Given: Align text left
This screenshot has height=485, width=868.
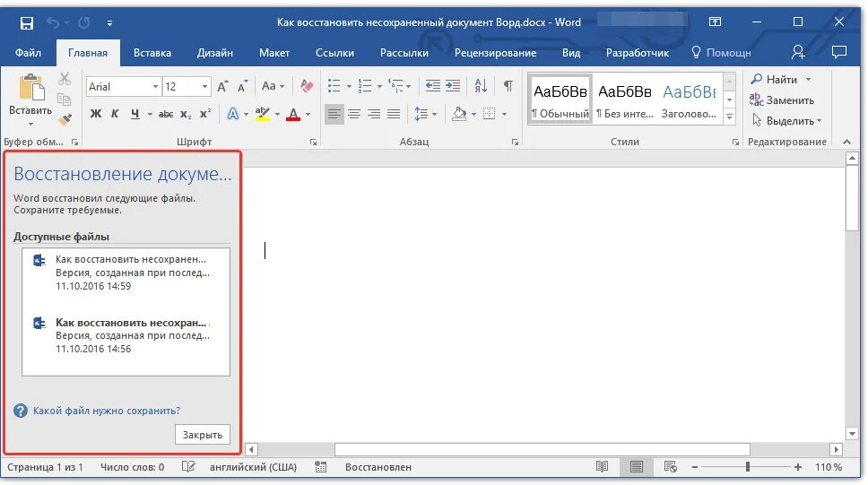Looking at the screenshot, I should [334, 114].
